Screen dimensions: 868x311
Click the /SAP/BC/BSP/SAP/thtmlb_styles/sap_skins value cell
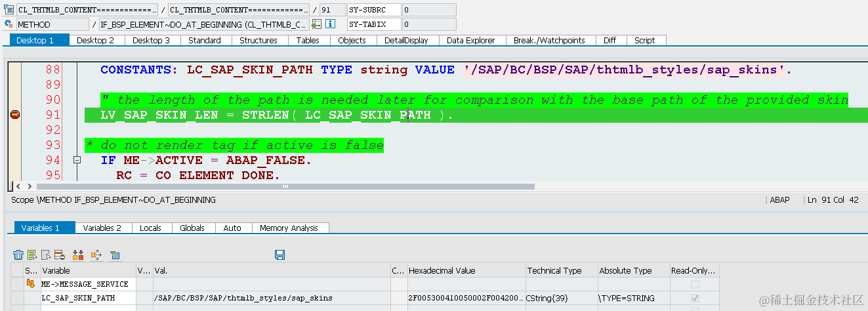coord(271,298)
